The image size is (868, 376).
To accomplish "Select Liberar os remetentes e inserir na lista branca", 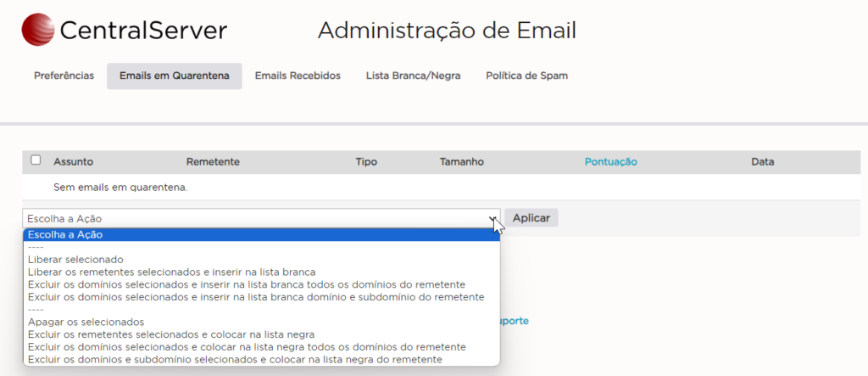I will pos(171,272).
